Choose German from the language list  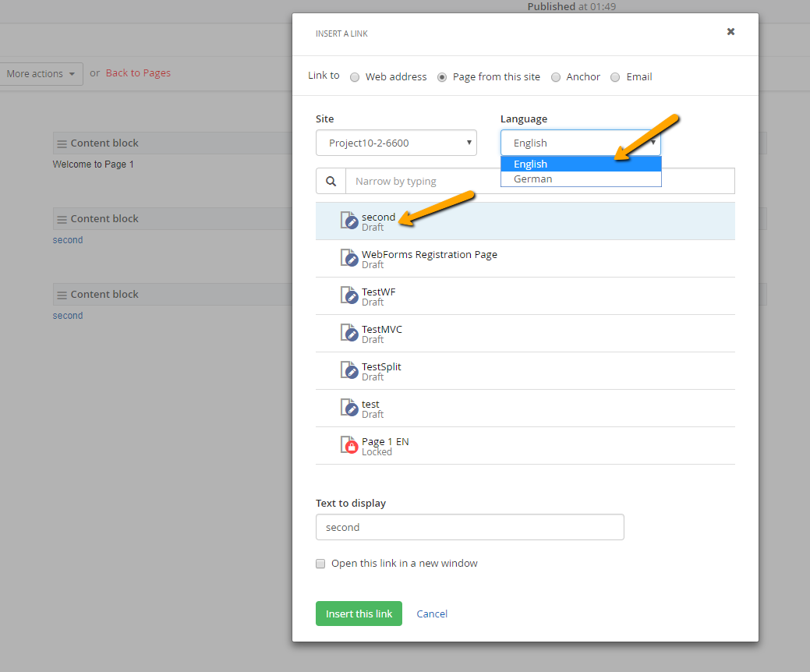coord(581,179)
